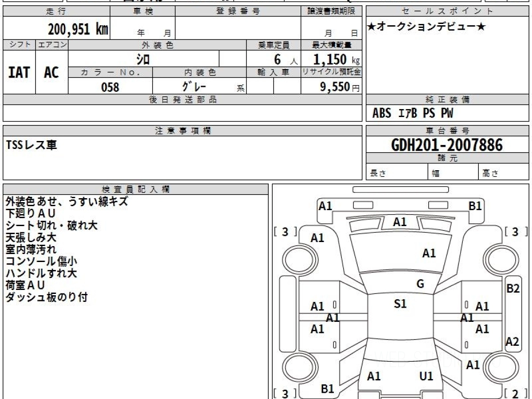Click the max load value 1,150 kg
The width and height of the screenshot is (532, 399).
336,59
